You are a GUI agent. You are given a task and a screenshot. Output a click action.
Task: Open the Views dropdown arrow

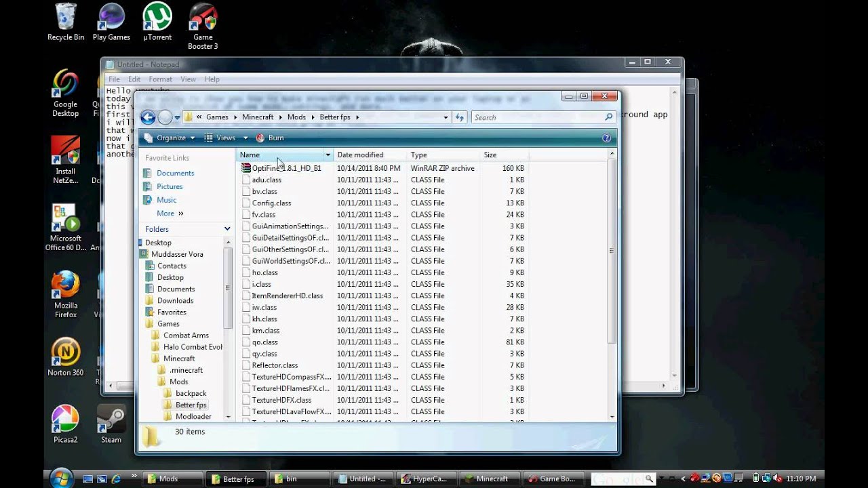(x=245, y=138)
